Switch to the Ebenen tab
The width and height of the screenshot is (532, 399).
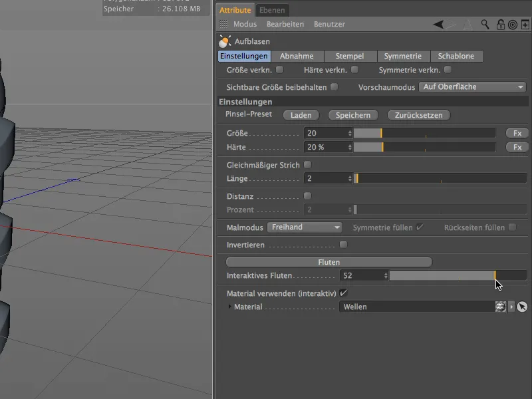click(272, 10)
